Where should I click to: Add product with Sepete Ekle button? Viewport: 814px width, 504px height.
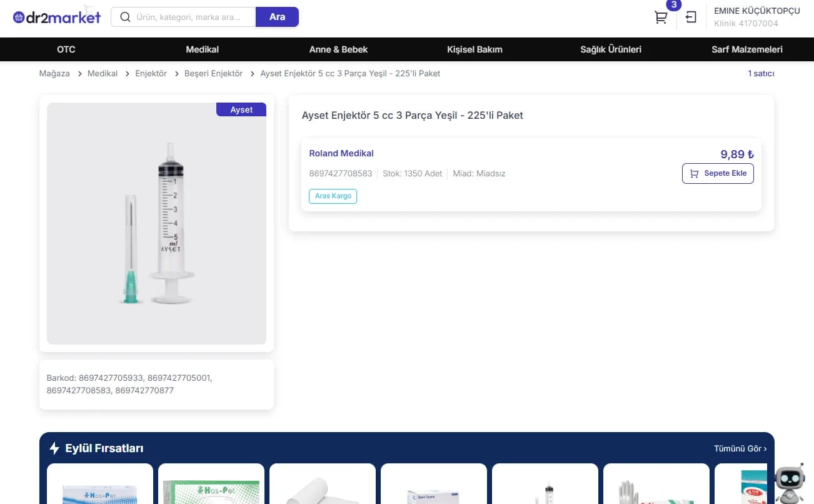point(718,173)
